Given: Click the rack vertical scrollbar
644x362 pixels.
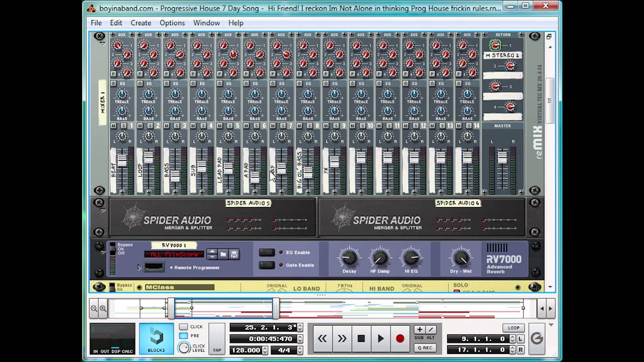Looking at the screenshot, I should [549, 101].
